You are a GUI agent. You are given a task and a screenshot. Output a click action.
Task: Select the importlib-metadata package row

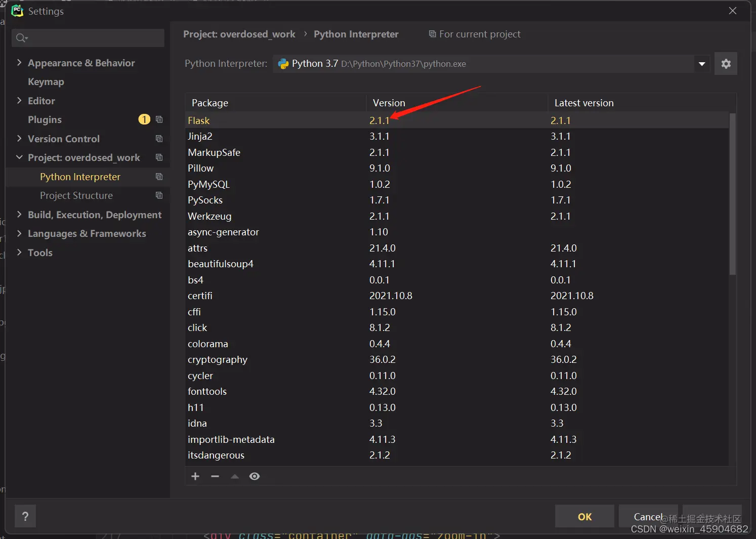pos(457,439)
